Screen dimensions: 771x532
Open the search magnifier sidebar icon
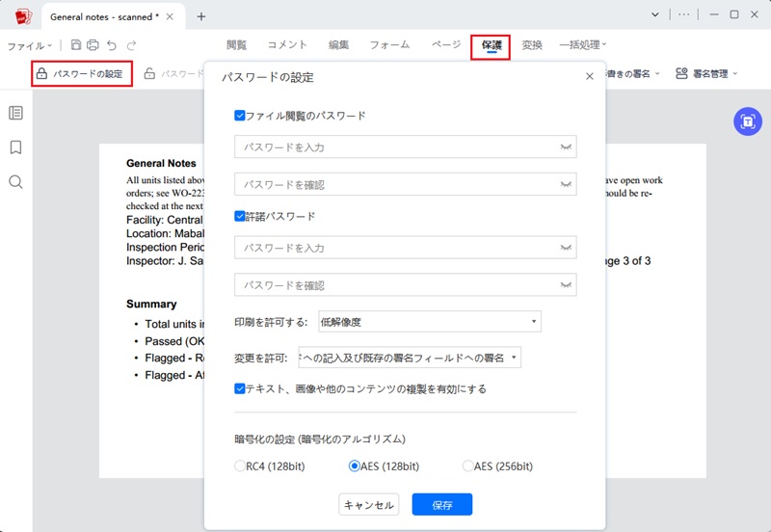[x=15, y=182]
